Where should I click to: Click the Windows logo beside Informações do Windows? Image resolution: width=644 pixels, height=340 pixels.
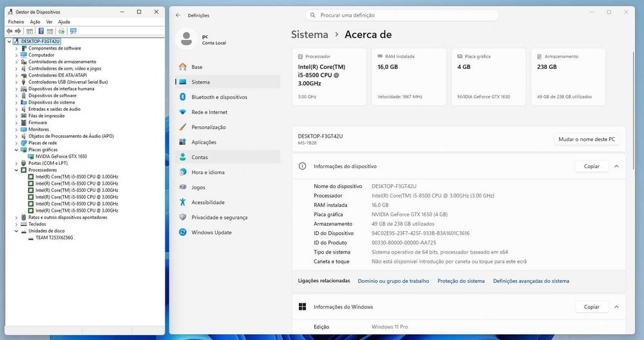point(302,307)
